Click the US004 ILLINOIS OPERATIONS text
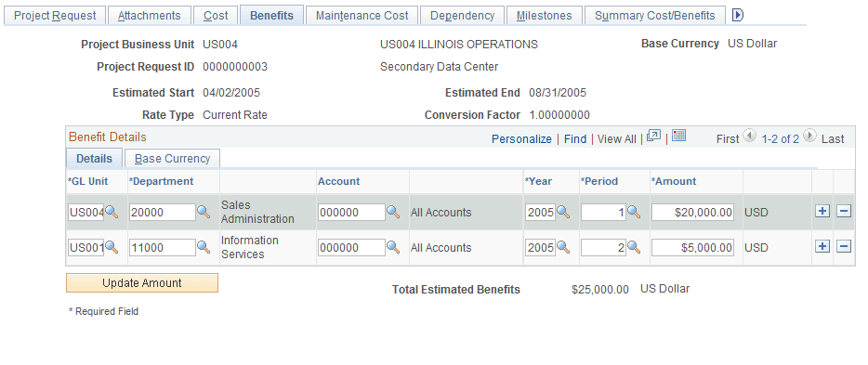The height and width of the screenshot is (365, 868). click(458, 45)
